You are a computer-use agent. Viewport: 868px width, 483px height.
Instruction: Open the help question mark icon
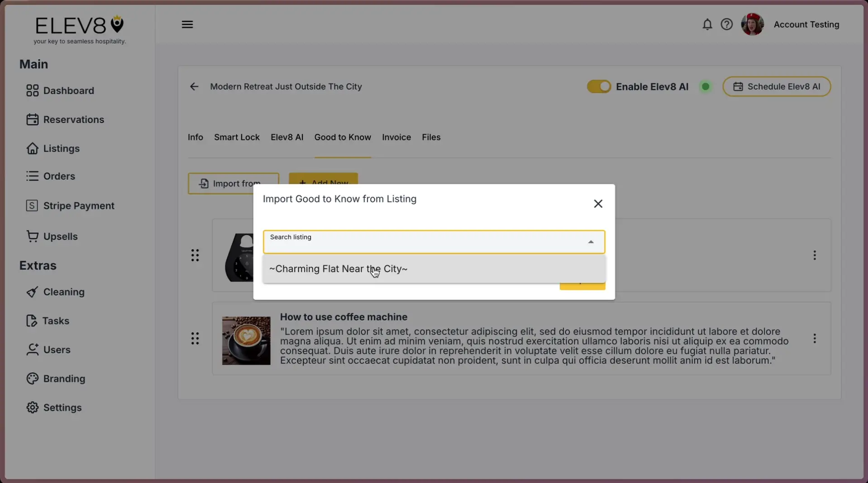(726, 24)
